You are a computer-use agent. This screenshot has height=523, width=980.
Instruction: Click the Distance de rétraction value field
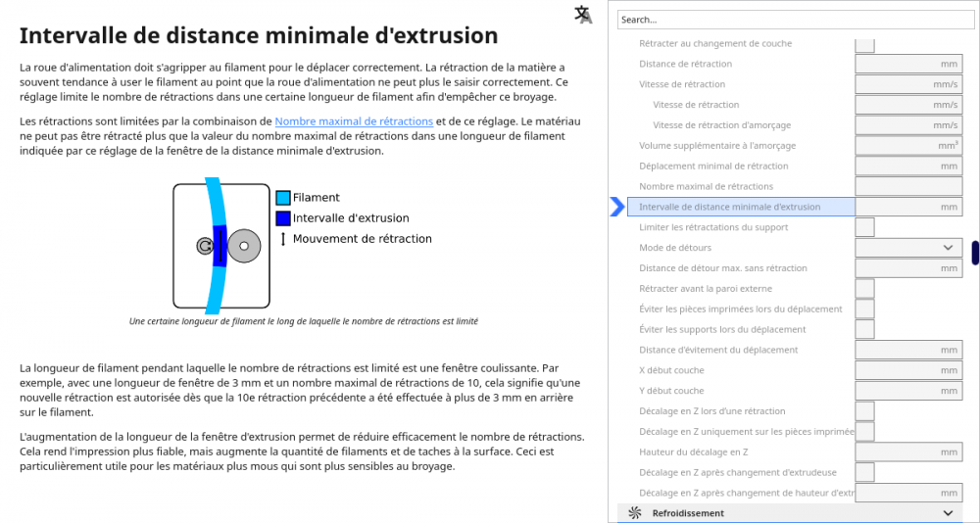(908, 64)
